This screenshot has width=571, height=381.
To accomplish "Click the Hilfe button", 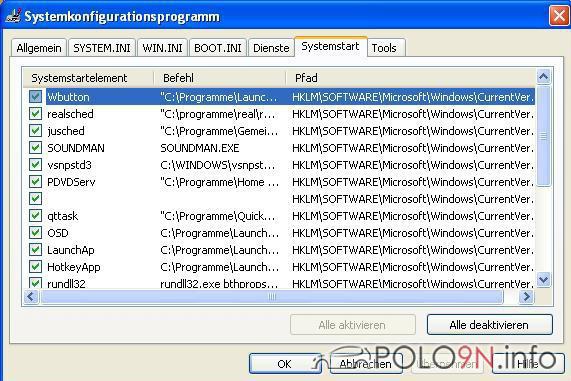I will click(528, 364).
